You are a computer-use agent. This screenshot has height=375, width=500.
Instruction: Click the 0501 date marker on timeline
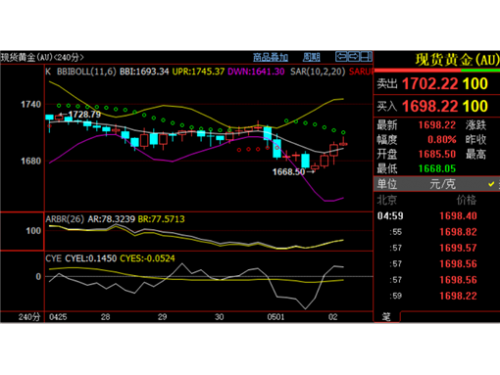pos(276,317)
